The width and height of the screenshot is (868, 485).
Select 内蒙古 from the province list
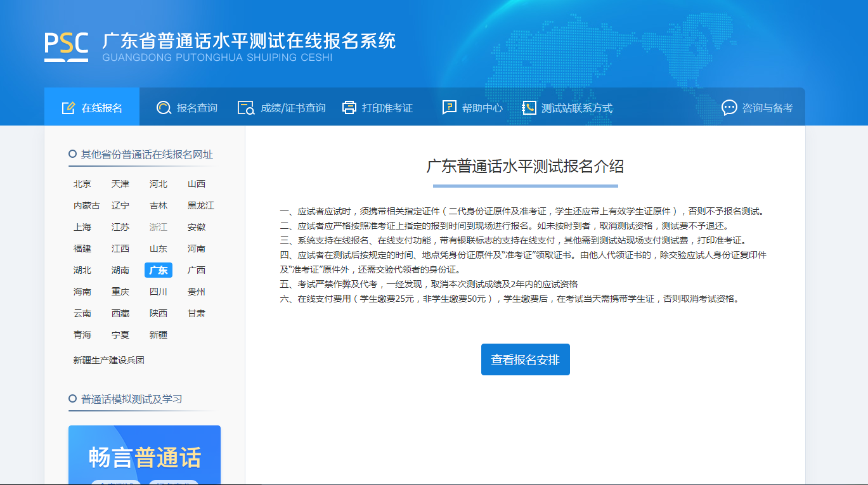87,205
